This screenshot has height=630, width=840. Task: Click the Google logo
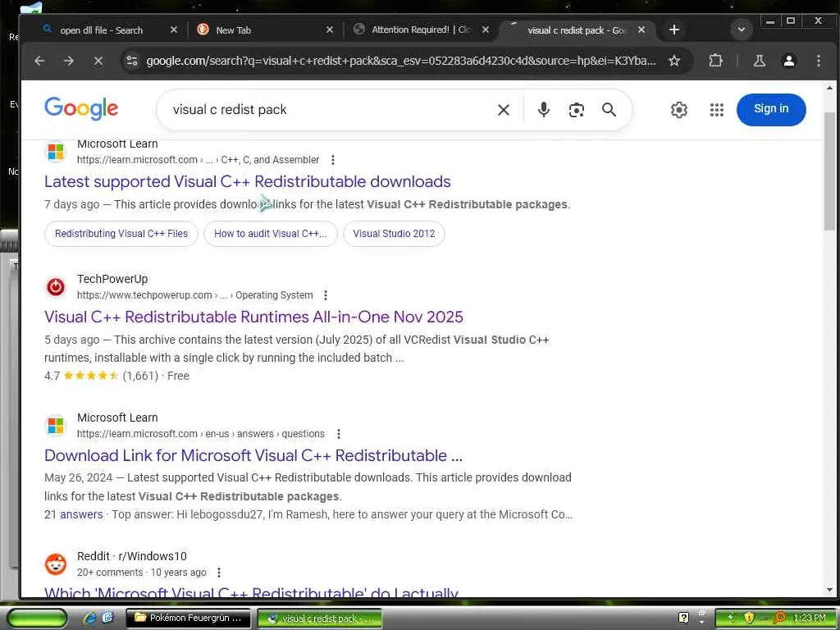(x=81, y=109)
